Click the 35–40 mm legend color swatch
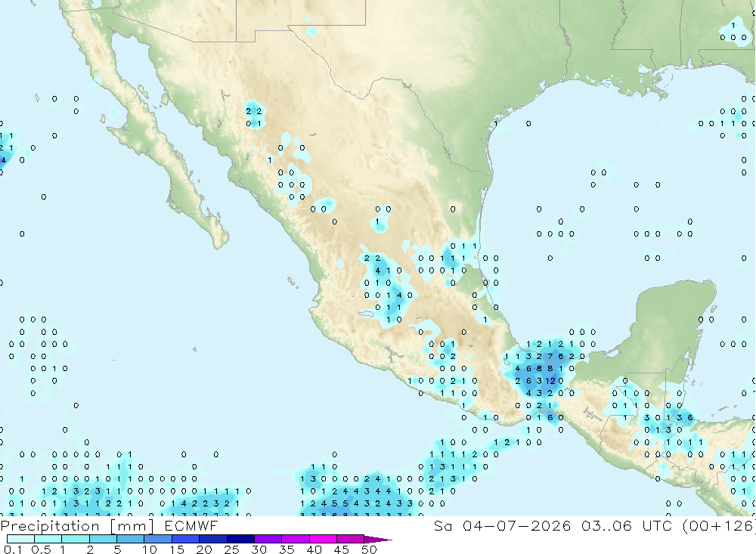Viewport: 756px width, 554px height. point(295,539)
